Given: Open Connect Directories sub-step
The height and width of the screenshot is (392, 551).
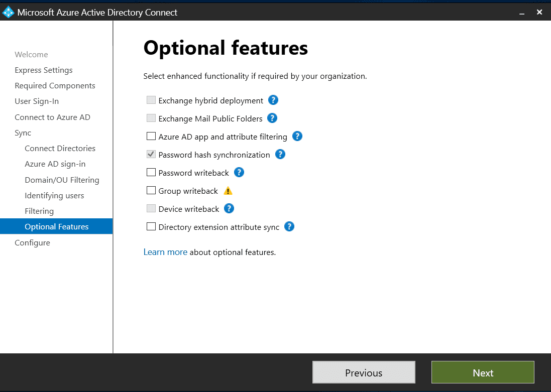Looking at the screenshot, I should pyautogui.click(x=60, y=148).
